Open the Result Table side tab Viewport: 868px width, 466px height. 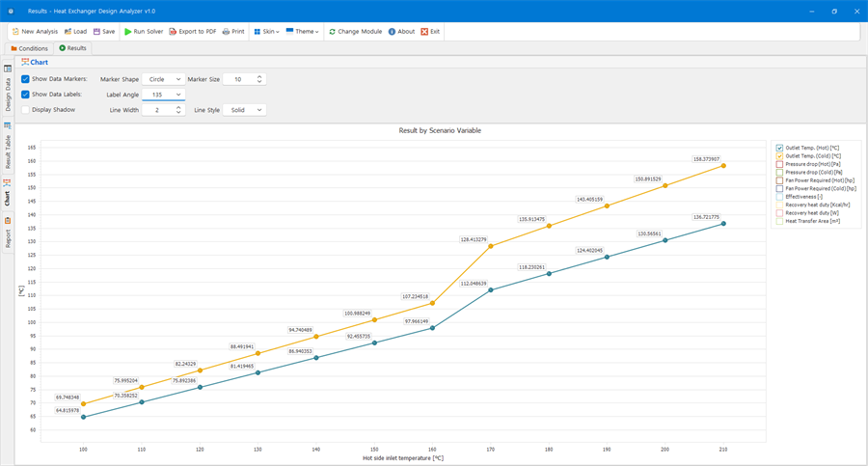pyautogui.click(x=8, y=147)
